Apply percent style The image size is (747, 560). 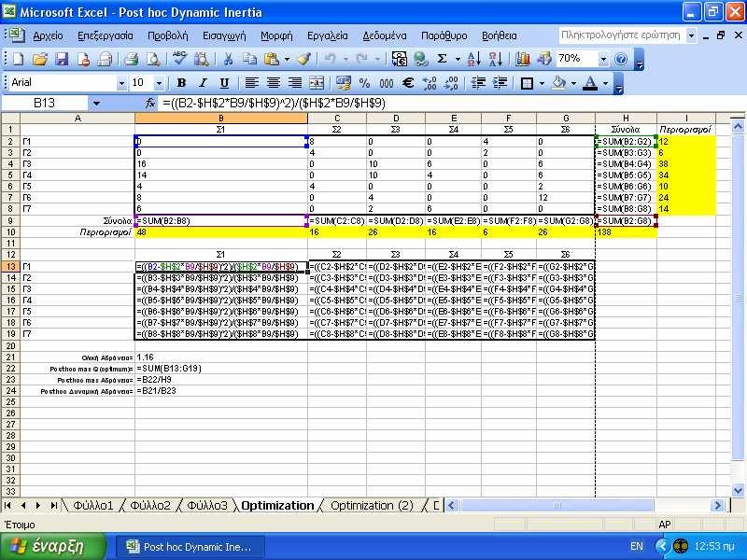coord(364,83)
